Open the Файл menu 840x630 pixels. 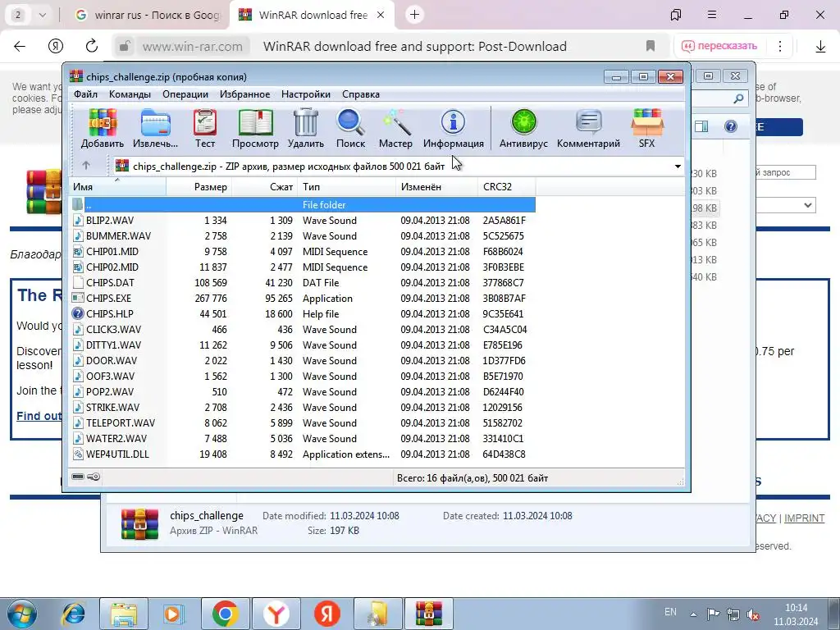pos(85,94)
